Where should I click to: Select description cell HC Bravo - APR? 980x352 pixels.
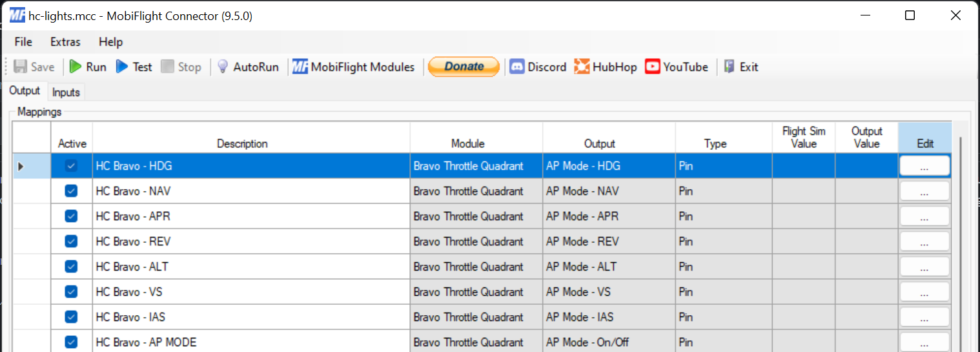pyautogui.click(x=251, y=216)
